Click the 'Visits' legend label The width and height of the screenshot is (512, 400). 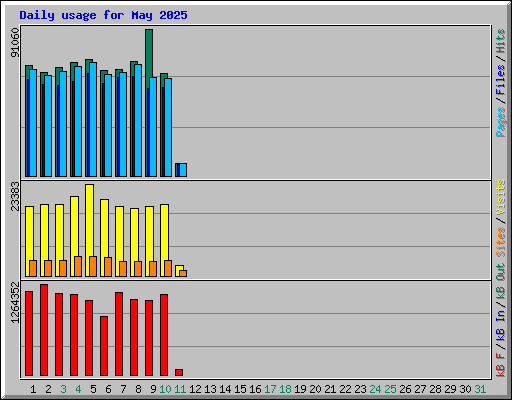[500, 197]
